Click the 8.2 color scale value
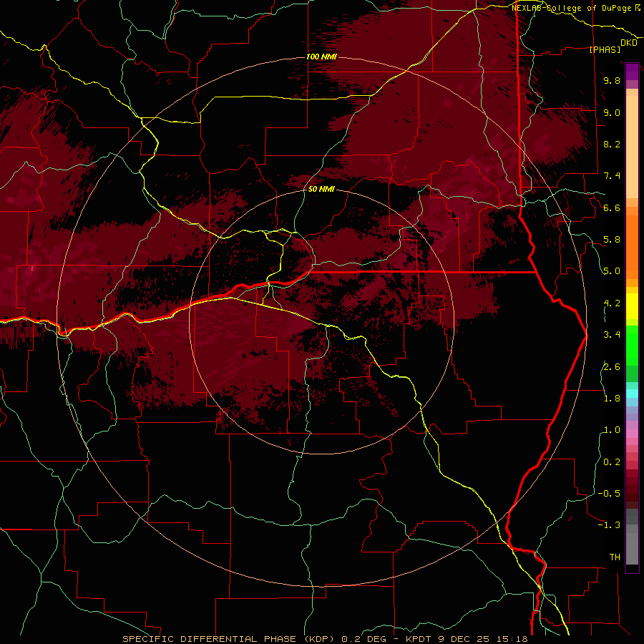The image size is (644, 644). [612, 144]
